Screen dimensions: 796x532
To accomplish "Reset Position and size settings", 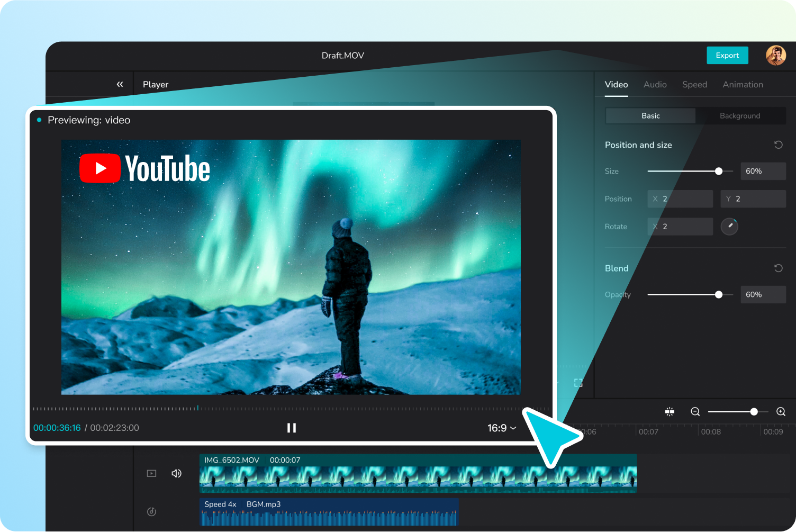I will click(778, 145).
